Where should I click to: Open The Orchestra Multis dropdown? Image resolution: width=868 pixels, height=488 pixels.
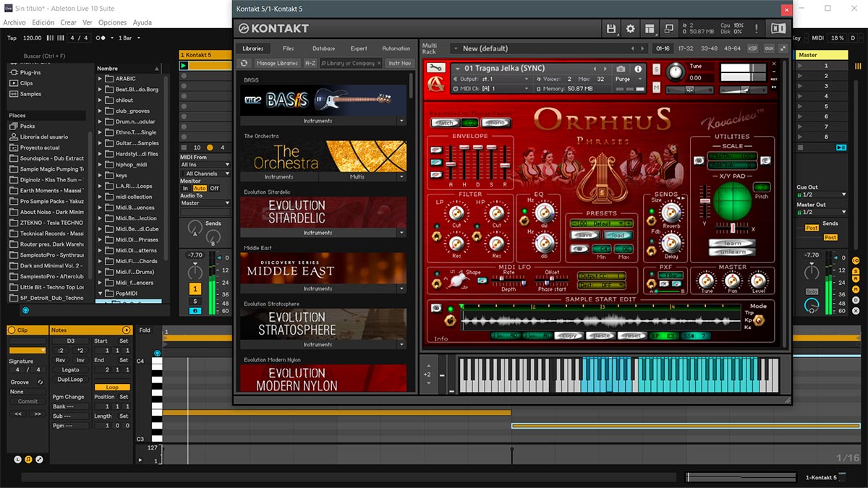click(402, 177)
